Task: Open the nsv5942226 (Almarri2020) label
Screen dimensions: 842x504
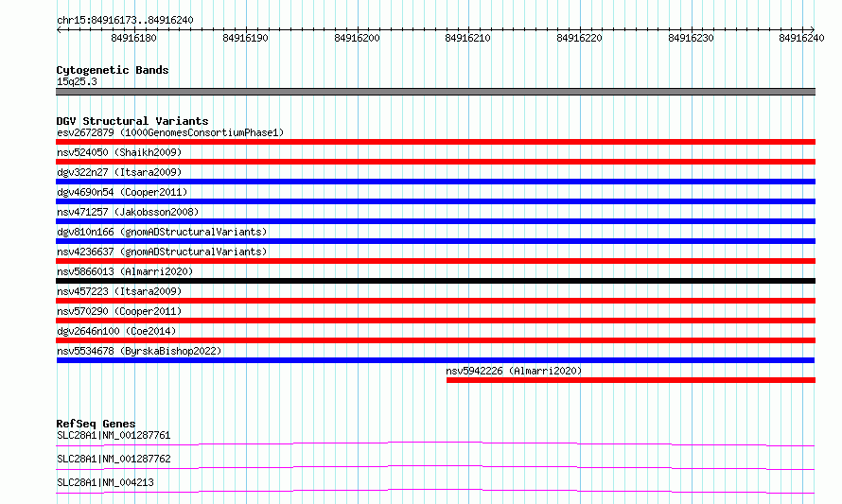Action: click(x=514, y=371)
